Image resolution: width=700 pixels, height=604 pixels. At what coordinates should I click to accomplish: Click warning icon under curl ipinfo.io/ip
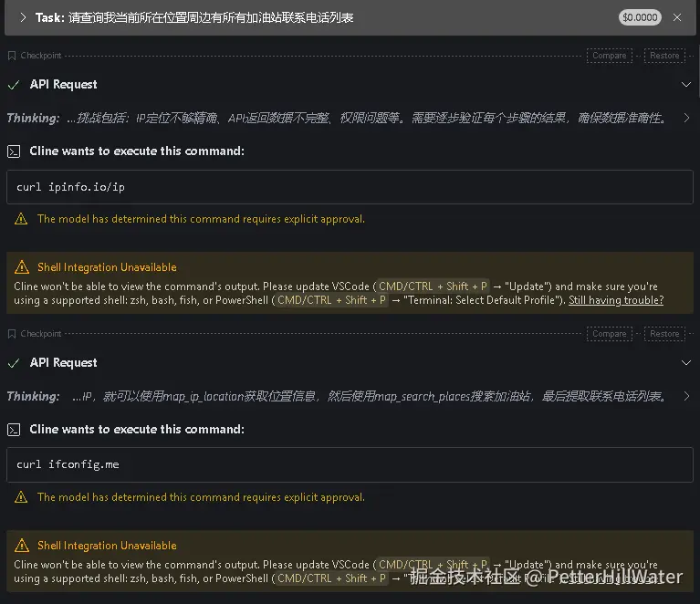21,219
